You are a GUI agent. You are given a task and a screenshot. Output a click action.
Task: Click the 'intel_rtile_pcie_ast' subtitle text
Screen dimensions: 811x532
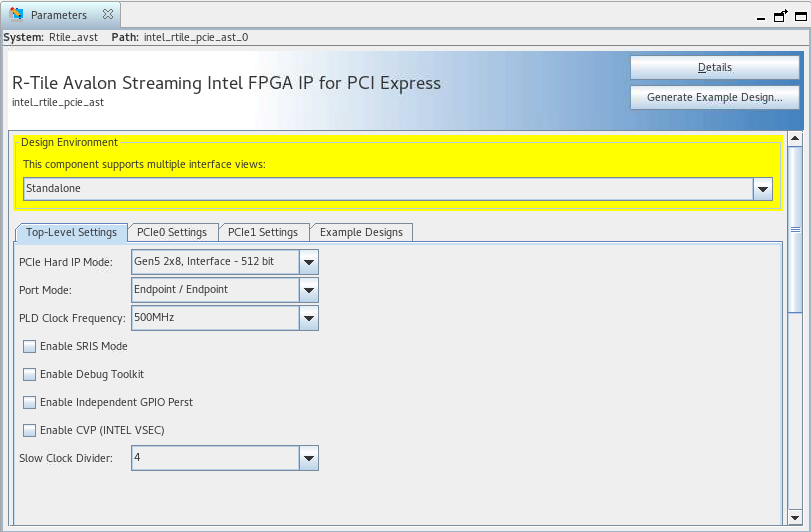point(58,102)
